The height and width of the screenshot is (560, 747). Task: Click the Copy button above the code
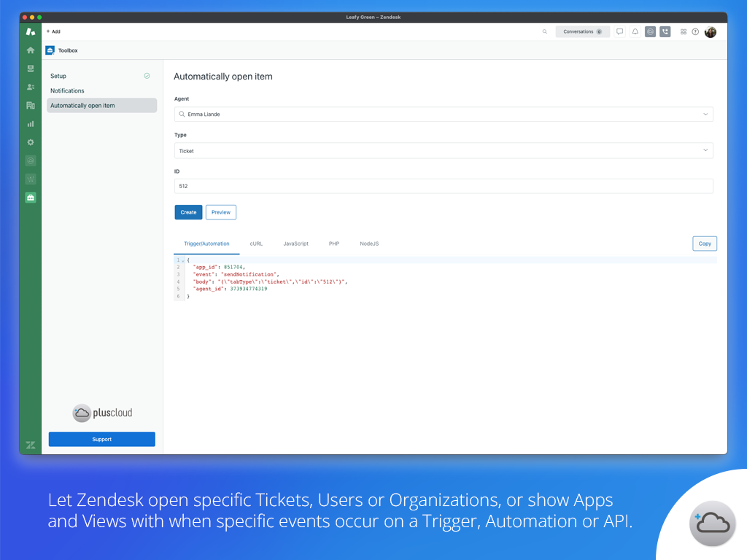(704, 244)
